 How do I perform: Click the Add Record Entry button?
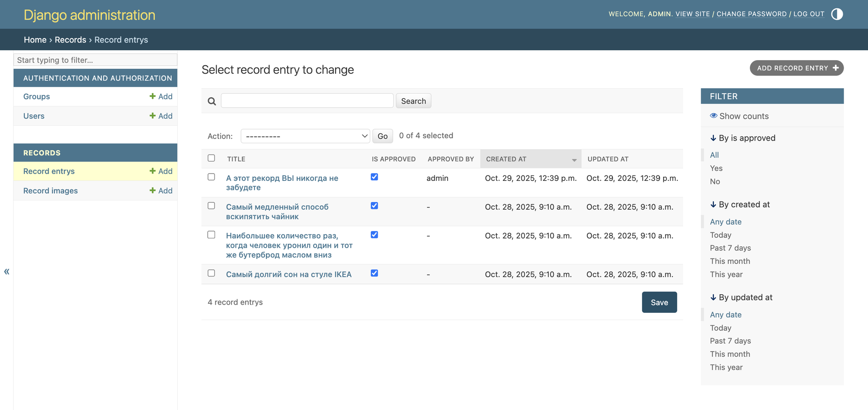tap(796, 68)
